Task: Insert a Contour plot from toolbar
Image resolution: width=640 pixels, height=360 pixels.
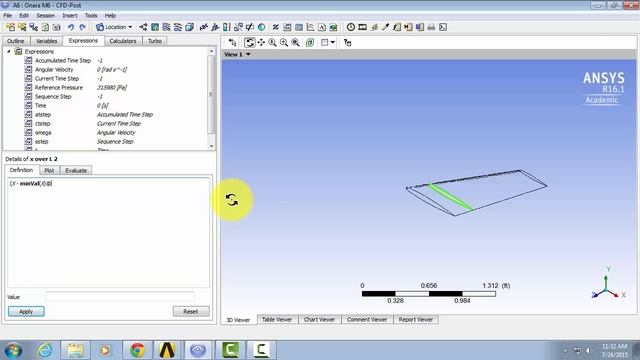Action: tap(155, 27)
